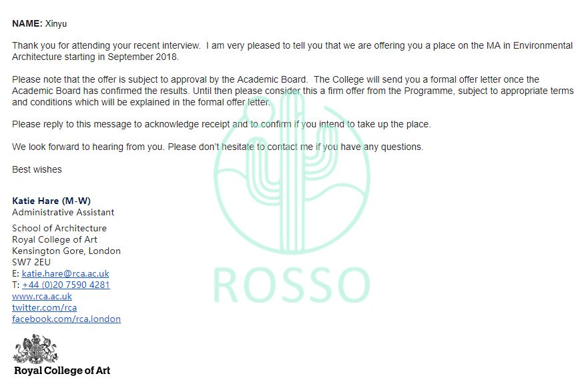Open the katie.hare@rca.ac.uk email link

click(x=65, y=273)
